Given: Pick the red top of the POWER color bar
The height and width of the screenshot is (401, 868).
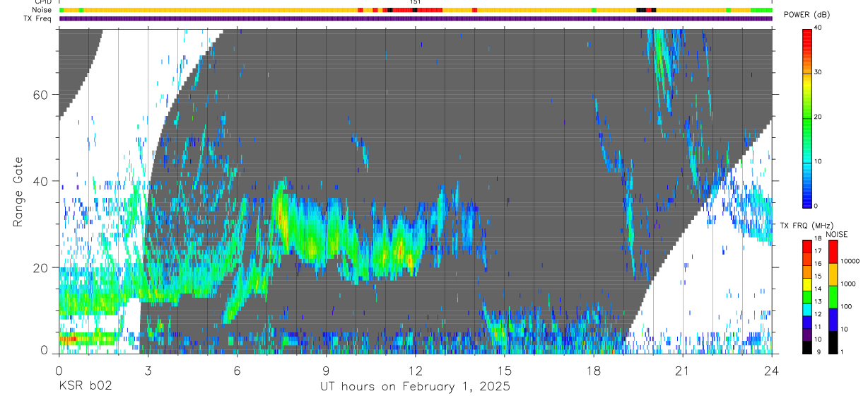Looking at the screenshot, I should (807, 35).
